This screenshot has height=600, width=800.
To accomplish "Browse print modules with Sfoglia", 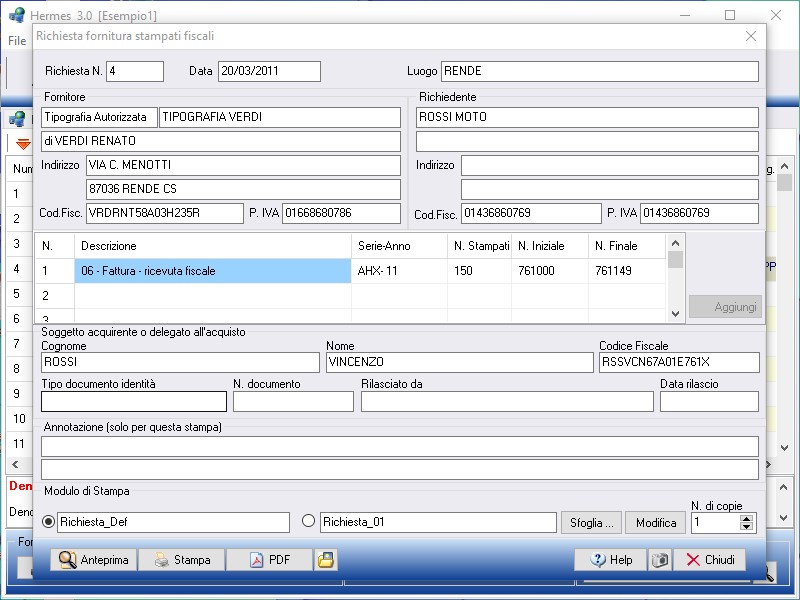I will click(591, 522).
